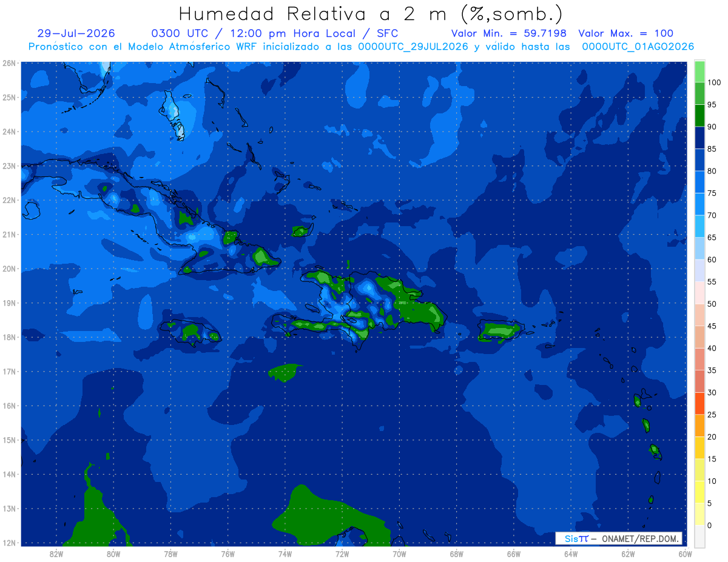Select the 0–5 pale yellow legend swatch
Screen dimensions: 728x562
(x=699, y=513)
